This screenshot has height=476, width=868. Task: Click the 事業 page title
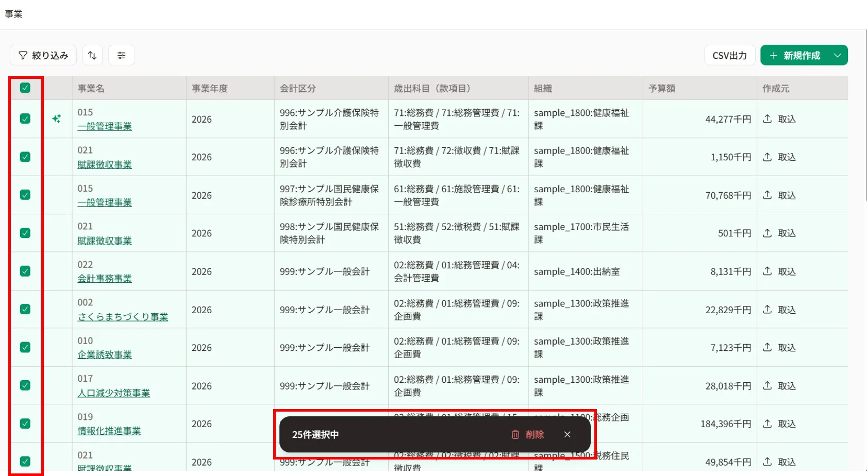(x=14, y=14)
